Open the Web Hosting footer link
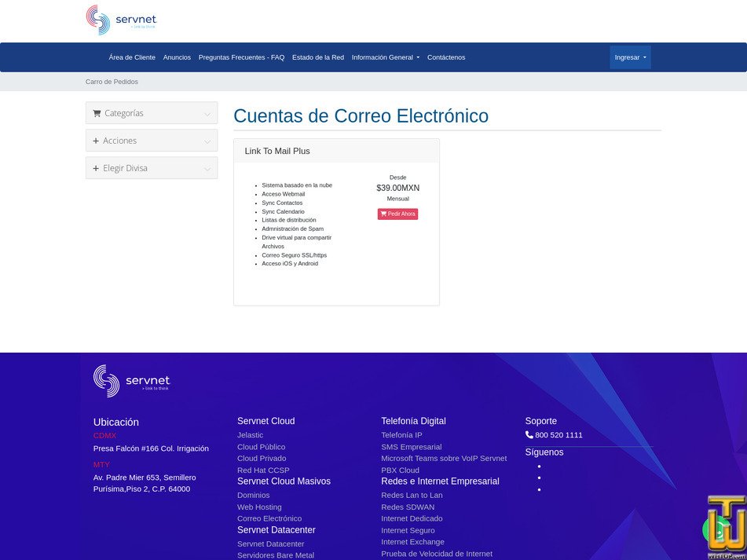Screen dimensions: 747x560 point(259,507)
